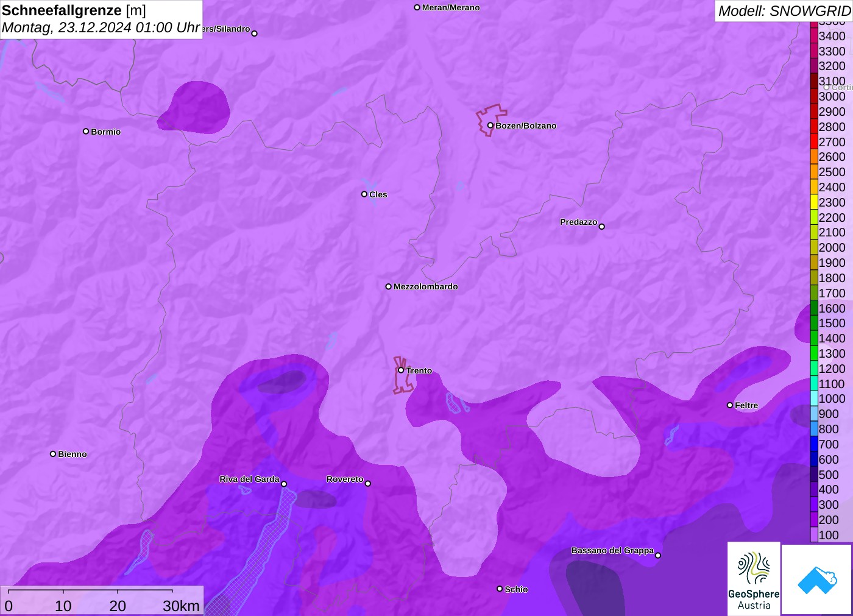
Task: Click the 2700 red legend swatch
Action: click(814, 142)
